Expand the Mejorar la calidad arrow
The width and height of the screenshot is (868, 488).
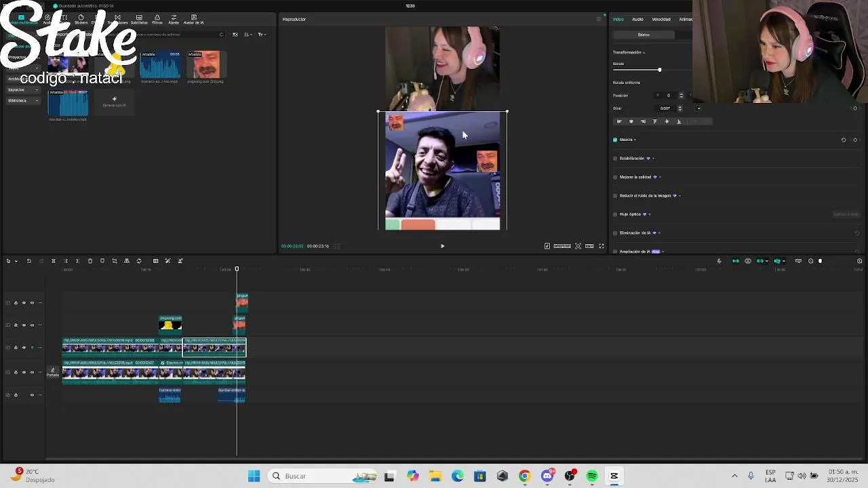(660, 177)
